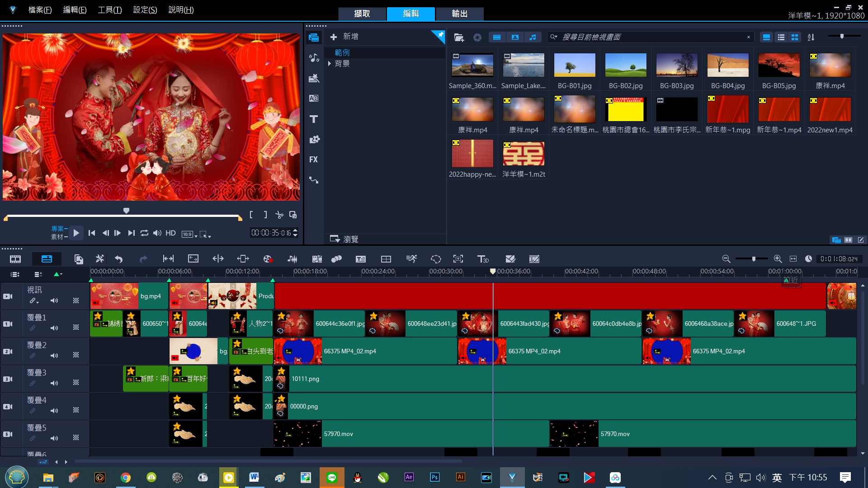Mute the 覆疊3 track speaker
Screen dimensions: 868x488
tap(54, 383)
